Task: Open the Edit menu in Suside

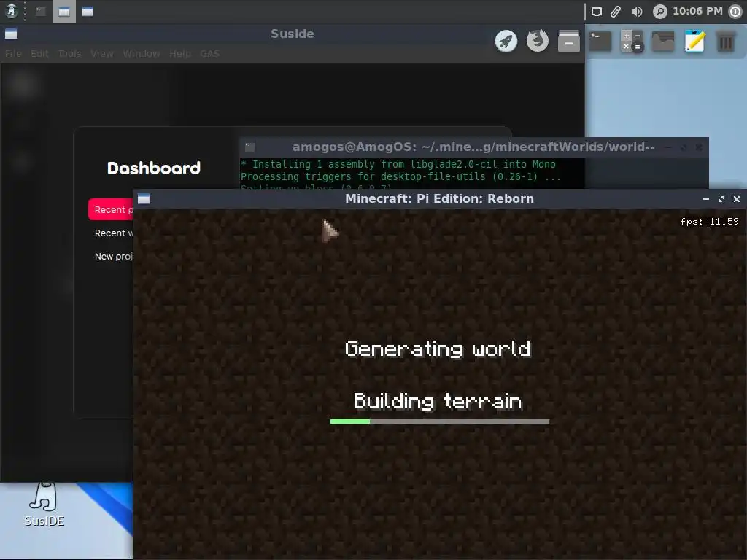Action: (x=39, y=54)
